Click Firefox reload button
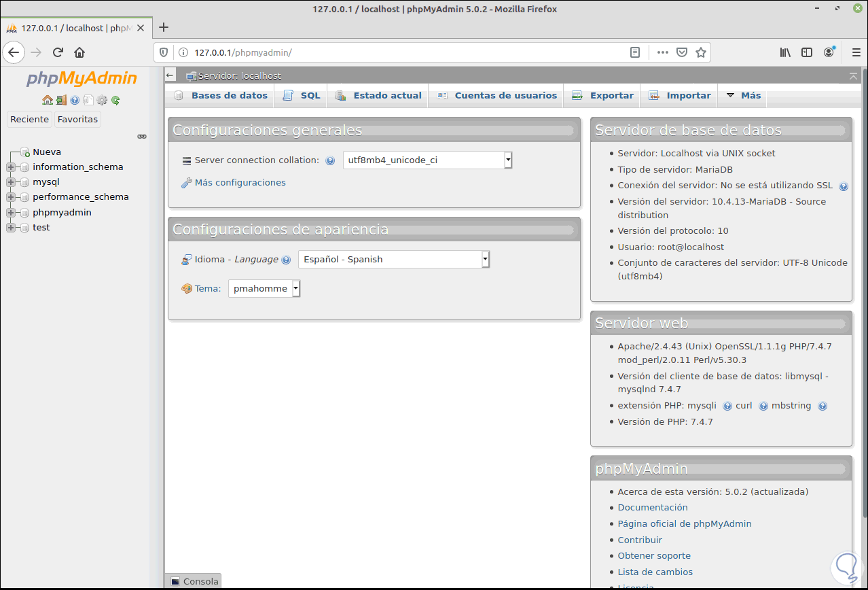This screenshot has height=590, width=868. 58,52
